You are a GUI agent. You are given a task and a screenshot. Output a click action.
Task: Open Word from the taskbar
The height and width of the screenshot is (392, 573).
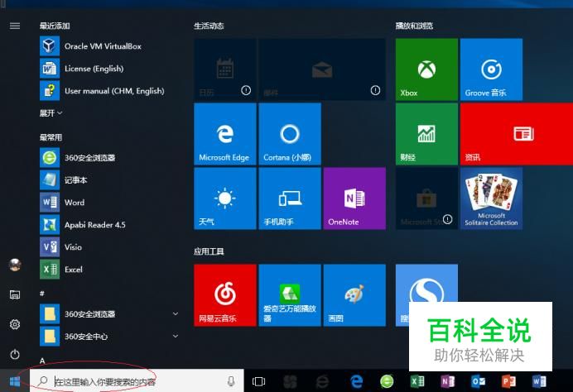click(539, 382)
